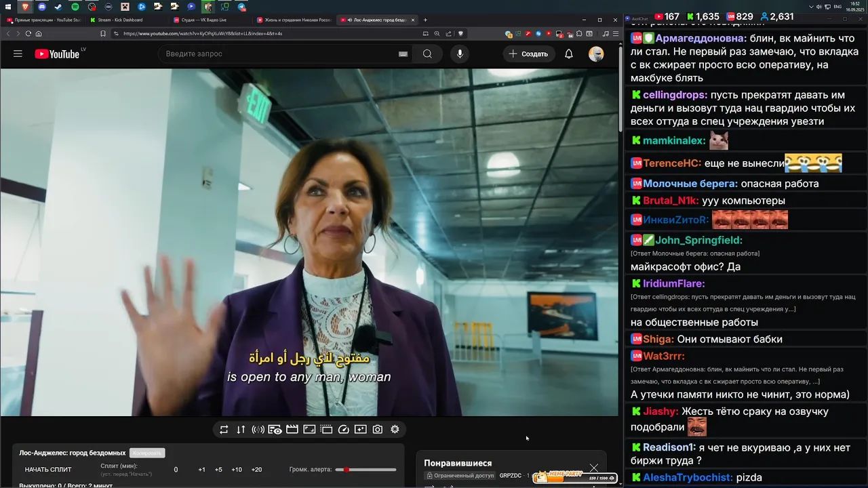This screenshot has width=868, height=488.
Task: Click the sparkle picture enhance icon
Action: pos(360,429)
